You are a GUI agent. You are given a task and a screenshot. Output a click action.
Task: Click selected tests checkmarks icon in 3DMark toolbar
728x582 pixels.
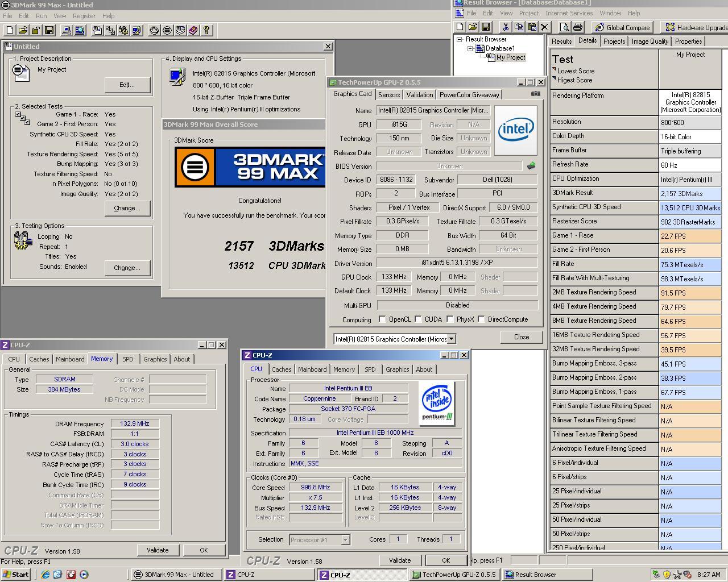(x=110, y=30)
